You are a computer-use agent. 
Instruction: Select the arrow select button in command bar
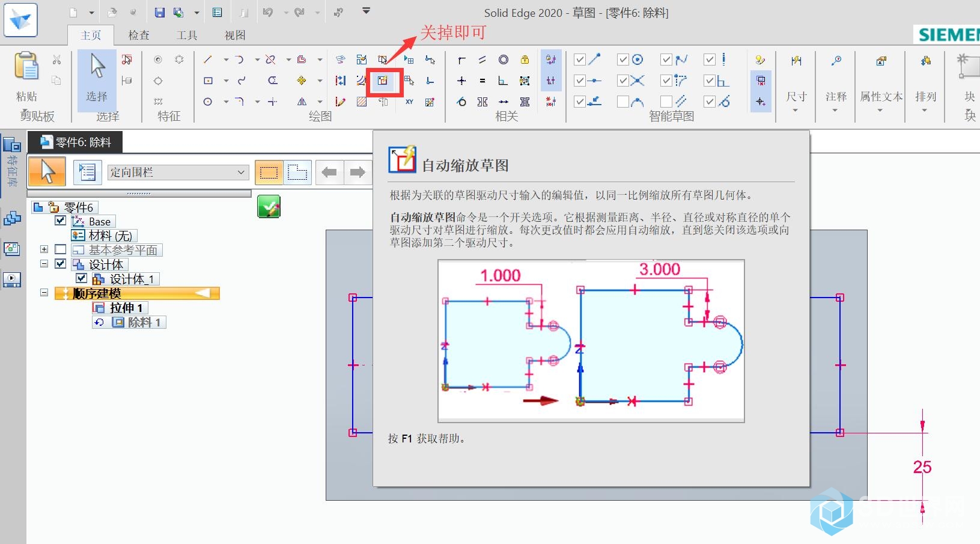click(47, 173)
